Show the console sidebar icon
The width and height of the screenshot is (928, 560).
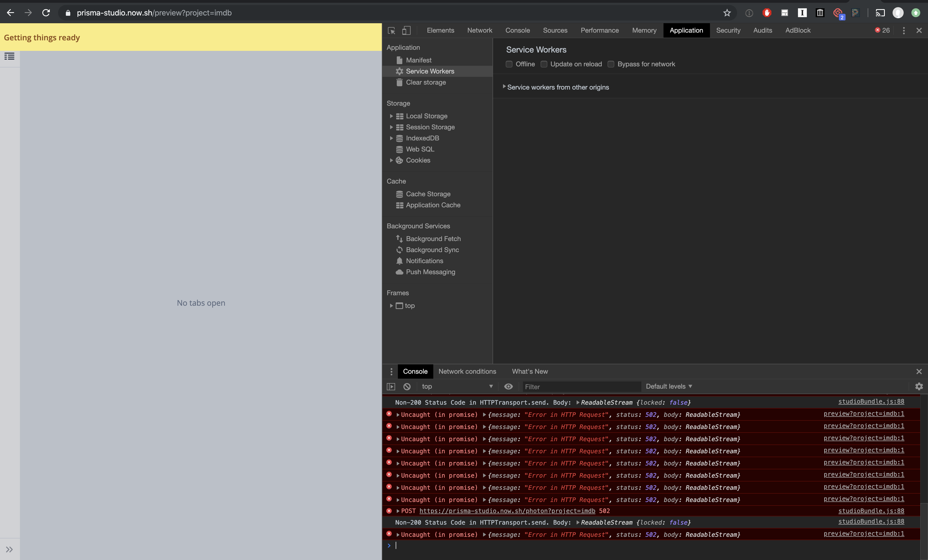coord(391,386)
